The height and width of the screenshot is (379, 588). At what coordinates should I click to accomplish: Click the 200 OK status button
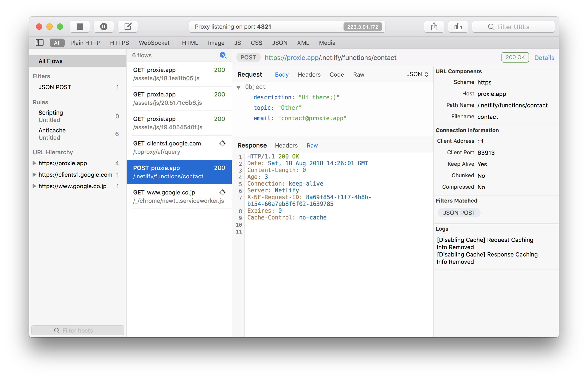tap(515, 57)
